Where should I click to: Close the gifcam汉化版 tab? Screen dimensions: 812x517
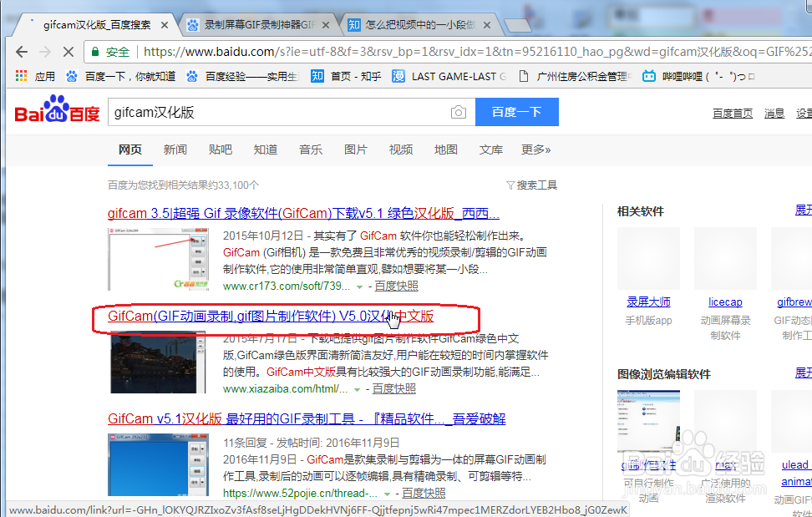tap(165, 25)
